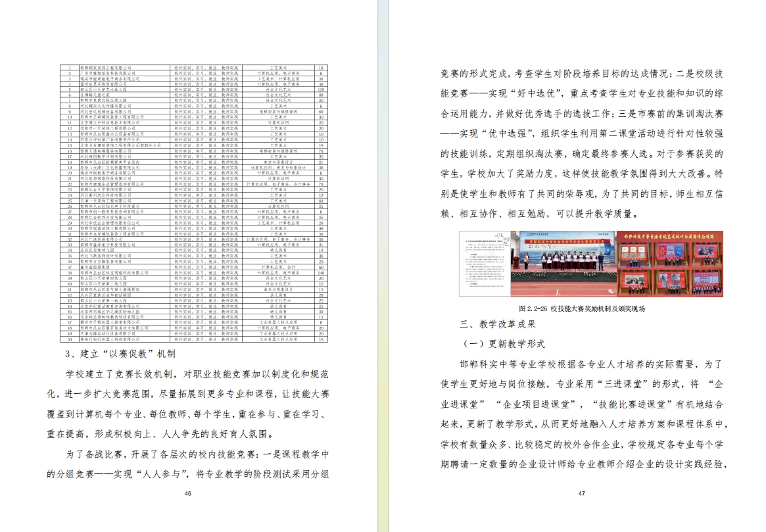Click paragraph line starting 为了备战比赛
The height and width of the screenshot is (532, 766).
click(x=197, y=454)
